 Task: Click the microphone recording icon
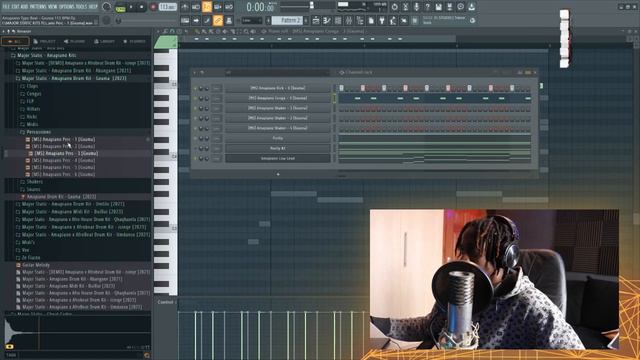point(416,7)
